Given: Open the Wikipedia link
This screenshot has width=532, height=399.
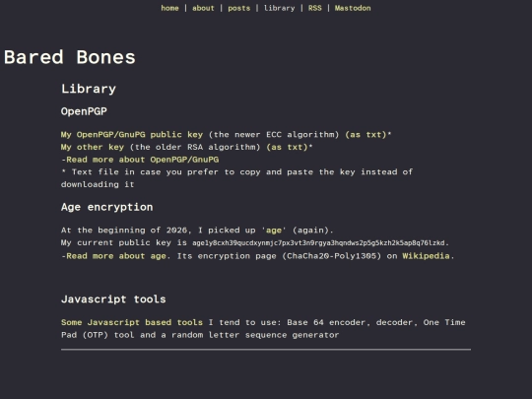Looking at the screenshot, I should tap(426, 256).
